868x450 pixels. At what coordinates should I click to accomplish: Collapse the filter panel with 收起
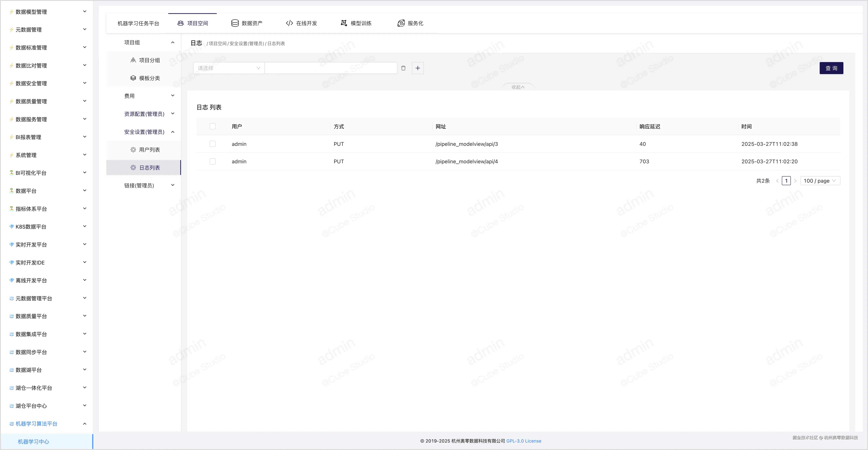pos(518,87)
